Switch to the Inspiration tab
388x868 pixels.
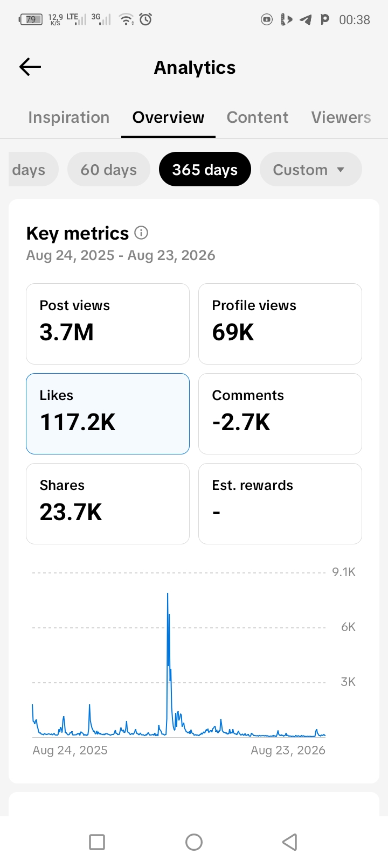point(69,117)
